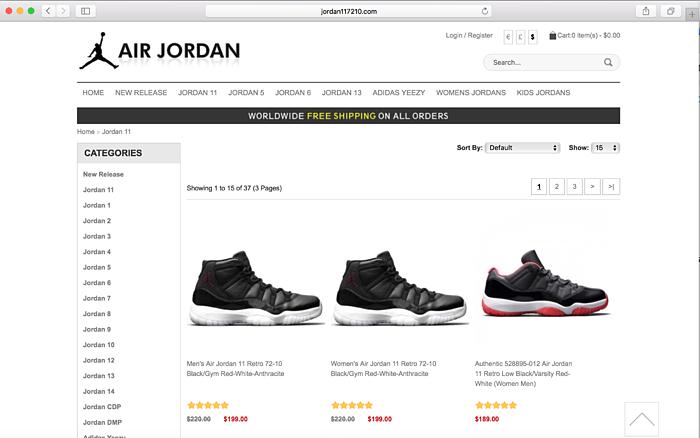This screenshot has width=700, height=438.
Task: Go back using browser back arrow
Action: pyautogui.click(x=48, y=11)
